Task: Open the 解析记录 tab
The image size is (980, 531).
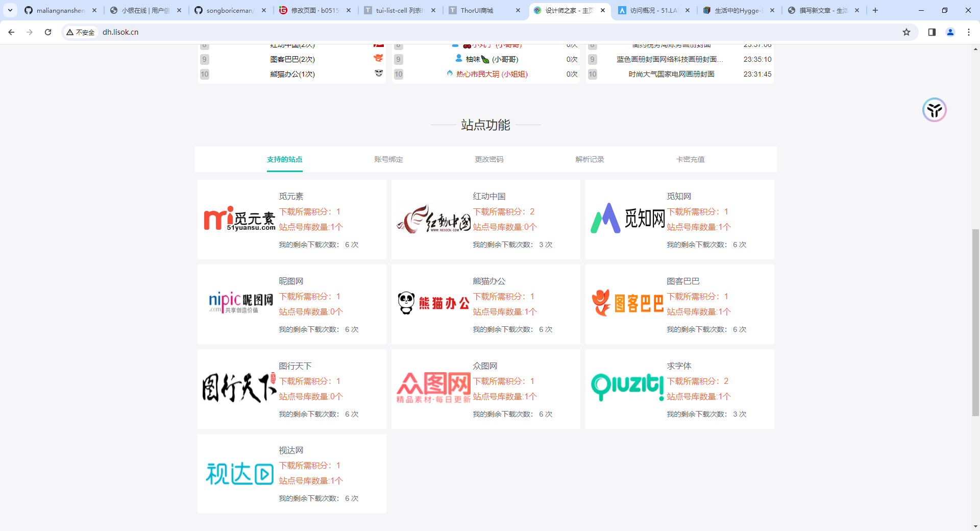Action: click(590, 159)
